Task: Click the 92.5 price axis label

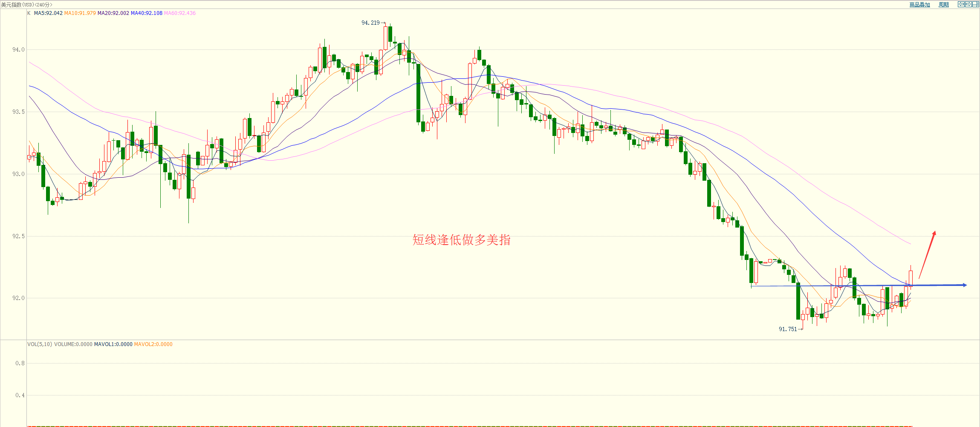Action: (x=19, y=236)
